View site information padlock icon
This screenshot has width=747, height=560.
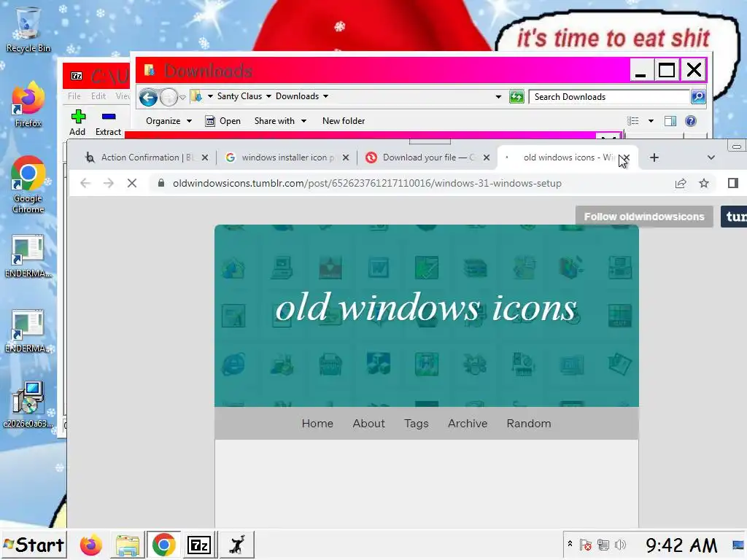pos(161,183)
